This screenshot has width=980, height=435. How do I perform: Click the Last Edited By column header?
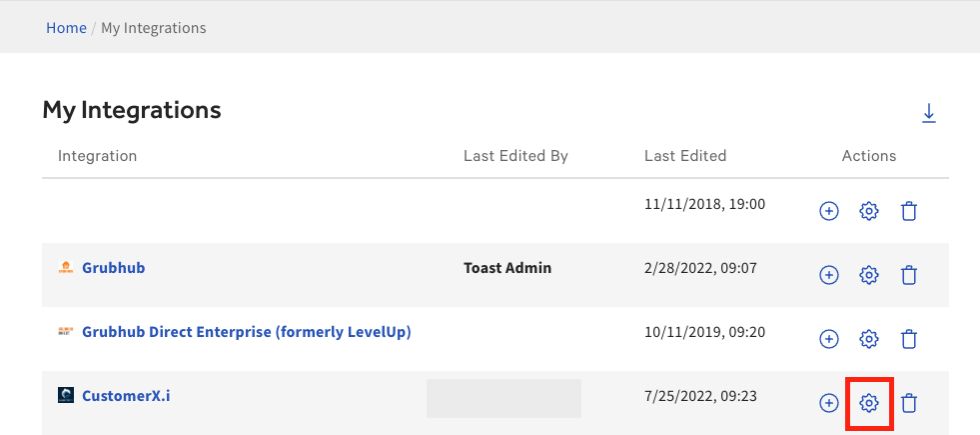(x=515, y=156)
